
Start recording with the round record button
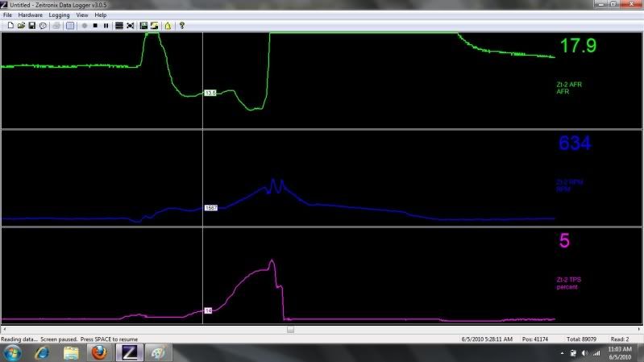(84, 26)
